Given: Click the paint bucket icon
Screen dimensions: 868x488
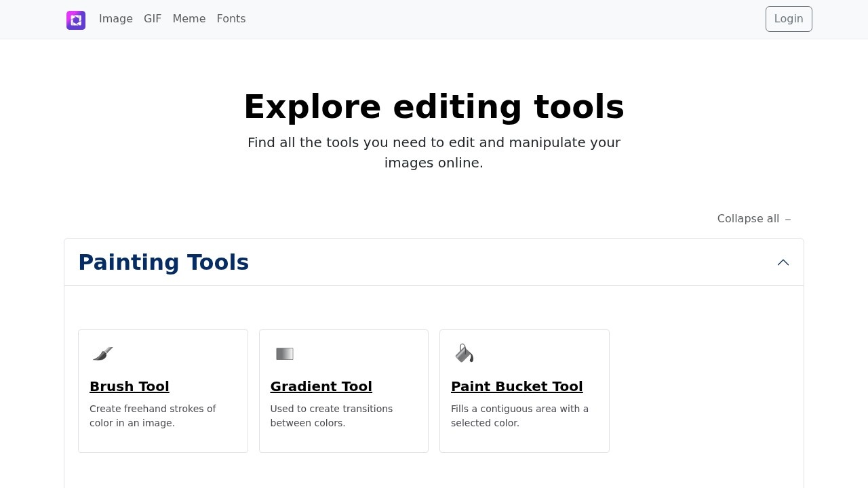Looking at the screenshot, I should [464, 353].
